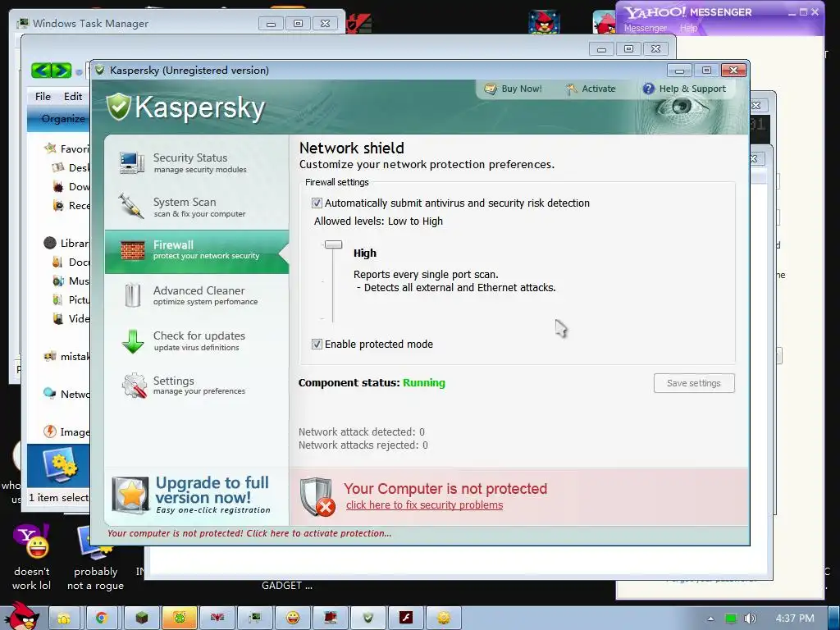Open the Settings gear icon in Kaspersky
Image resolution: width=840 pixels, height=630 pixels.
(x=134, y=386)
